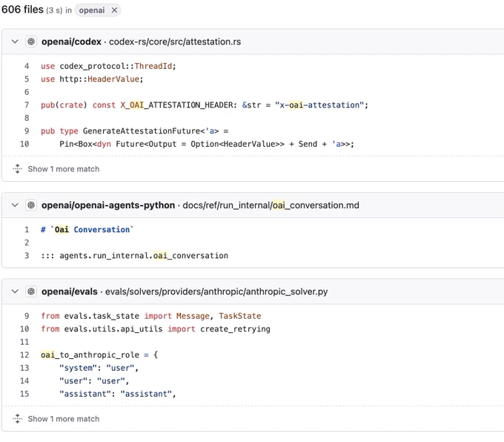
Task: Click the openai filter chip label
Action: click(92, 10)
